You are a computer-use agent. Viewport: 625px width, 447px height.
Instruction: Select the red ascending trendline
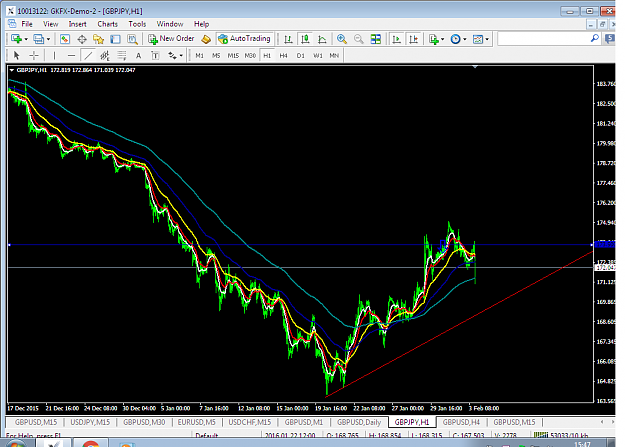click(458, 324)
